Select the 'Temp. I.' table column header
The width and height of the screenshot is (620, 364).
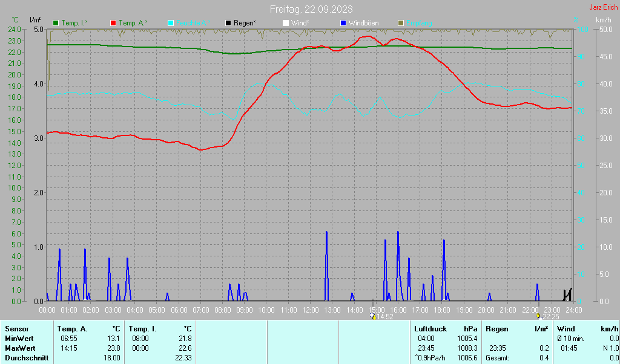click(143, 329)
